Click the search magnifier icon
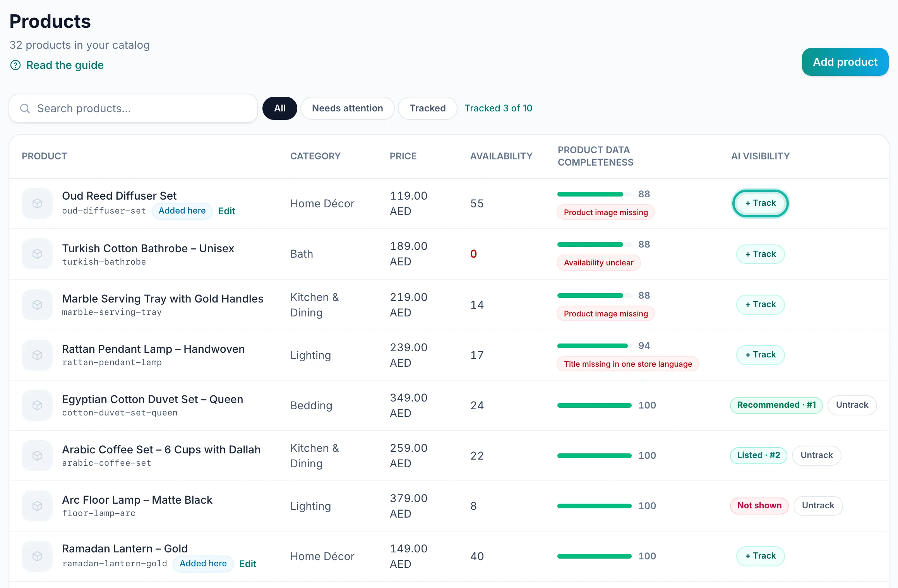This screenshot has width=898, height=588. 25,108
